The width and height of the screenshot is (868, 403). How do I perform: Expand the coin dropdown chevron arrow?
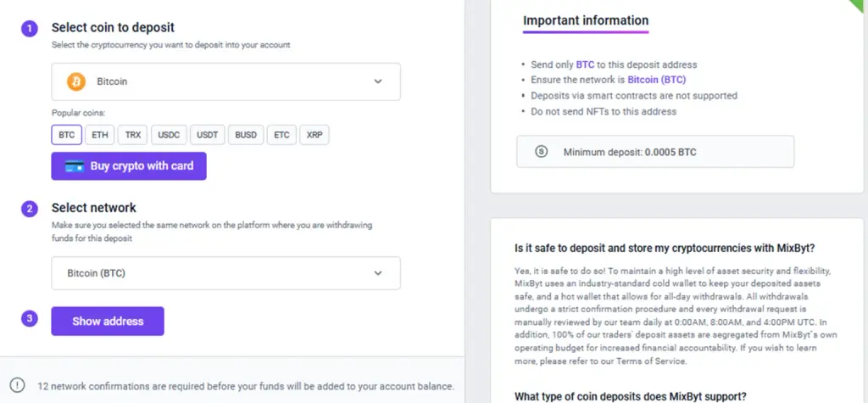tap(378, 81)
